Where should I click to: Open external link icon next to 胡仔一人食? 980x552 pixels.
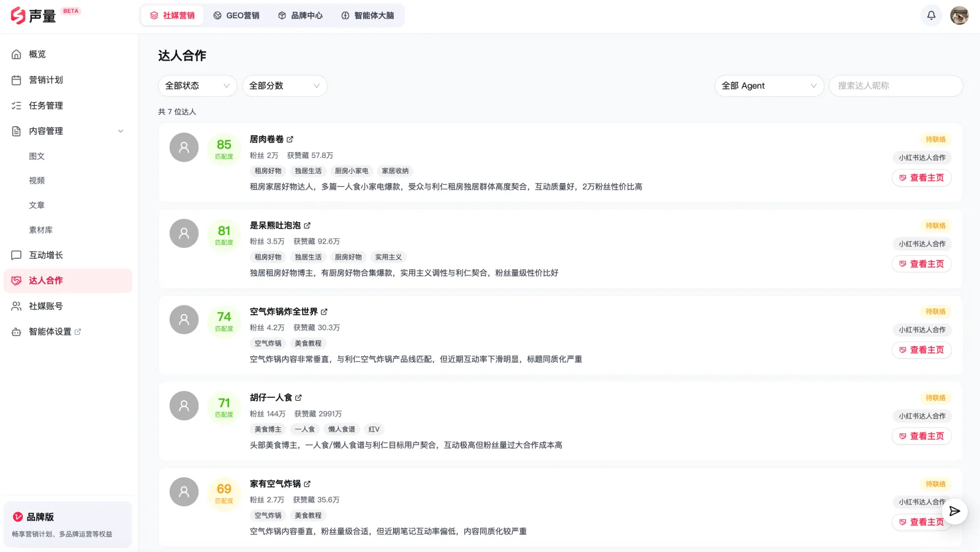point(298,398)
